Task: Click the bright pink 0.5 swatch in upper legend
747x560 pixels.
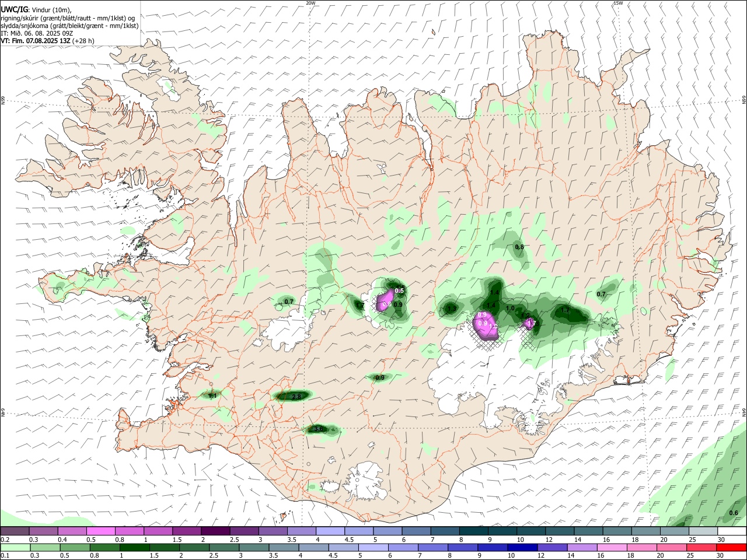Action: pyautogui.click(x=101, y=531)
